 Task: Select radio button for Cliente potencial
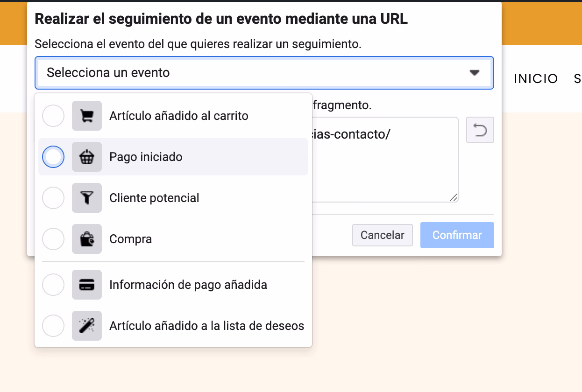coord(53,198)
